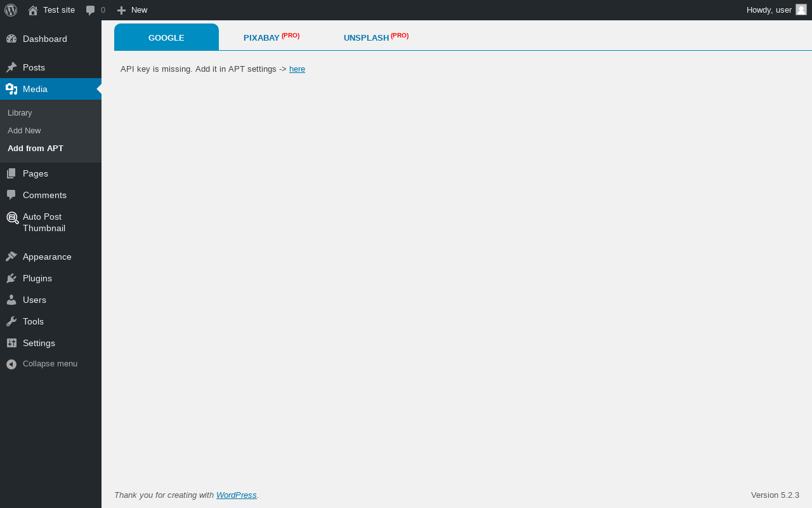Viewport: 812px width, 508px height.
Task: Select Add New under Media
Action: pyautogui.click(x=24, y=130)
